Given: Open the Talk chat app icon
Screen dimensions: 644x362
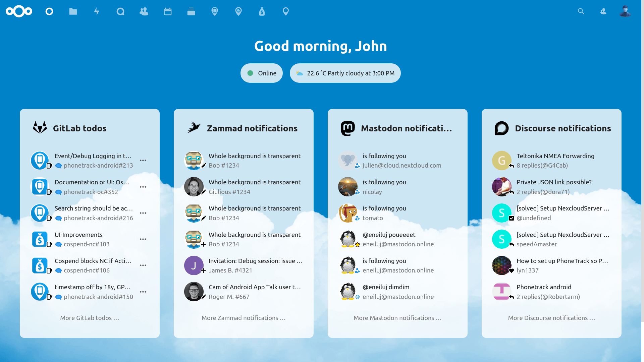Looking at the screenshot, I should tap(120, 11).
